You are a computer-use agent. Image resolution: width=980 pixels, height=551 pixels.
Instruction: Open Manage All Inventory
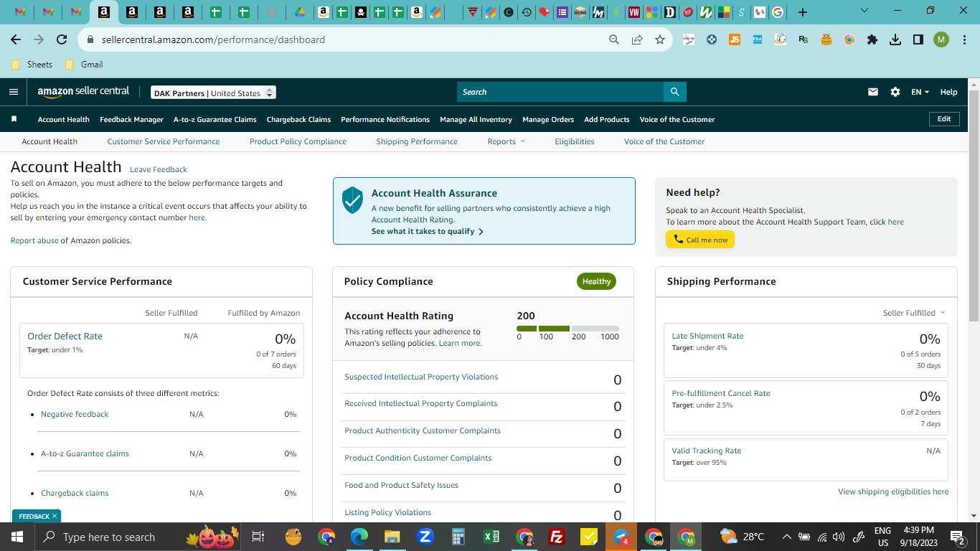(476, 120)
